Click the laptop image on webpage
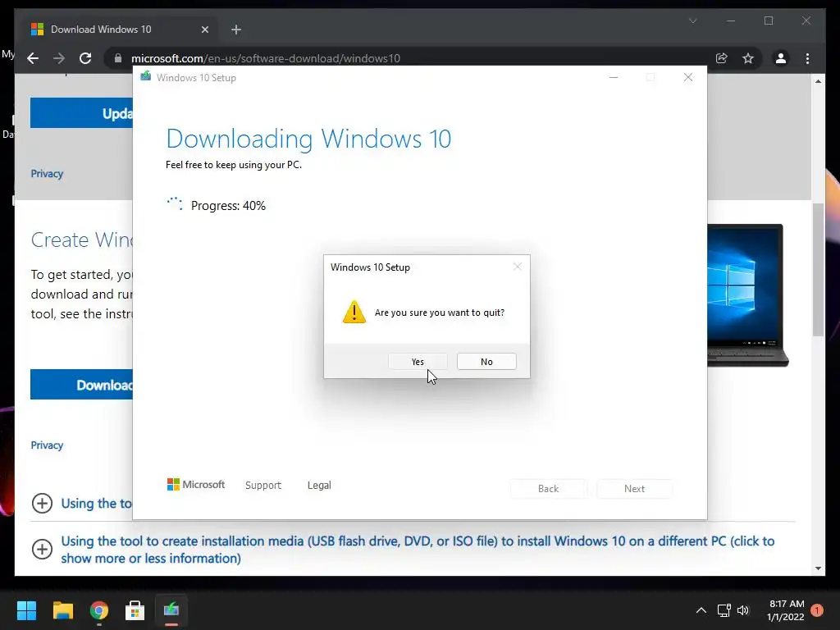The image size is (840, 630). coord(748,295)
